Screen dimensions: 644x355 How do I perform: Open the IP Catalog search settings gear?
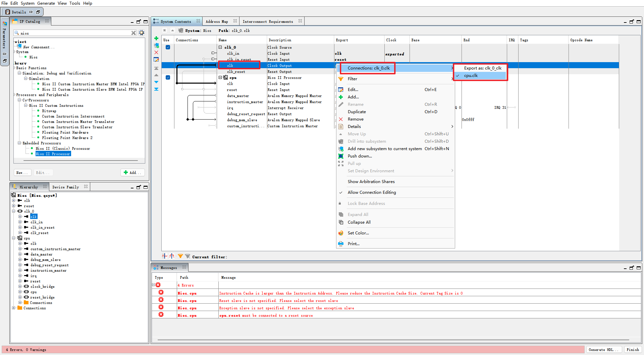click(x=142, y=33)
